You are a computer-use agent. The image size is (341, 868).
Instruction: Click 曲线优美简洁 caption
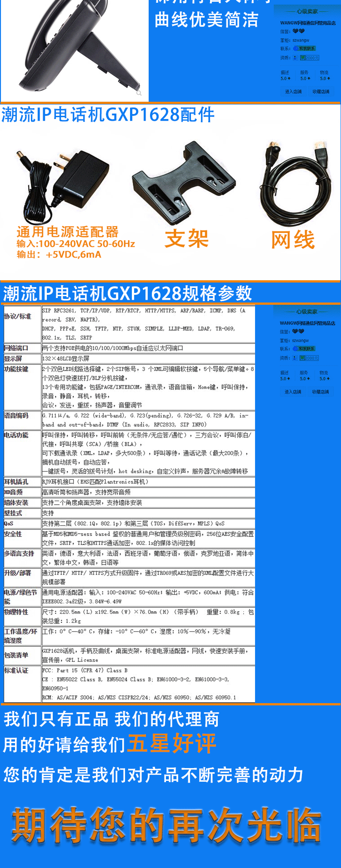(x=207, y=20)
